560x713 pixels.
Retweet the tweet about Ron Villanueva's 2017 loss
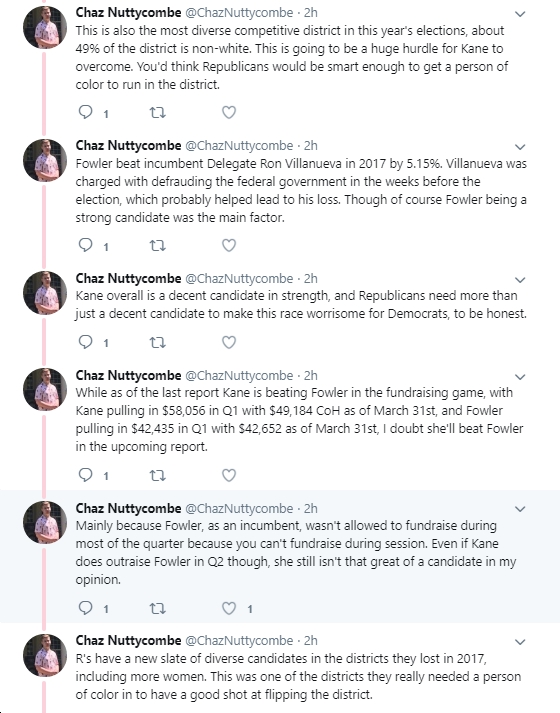tap(158, 246)
